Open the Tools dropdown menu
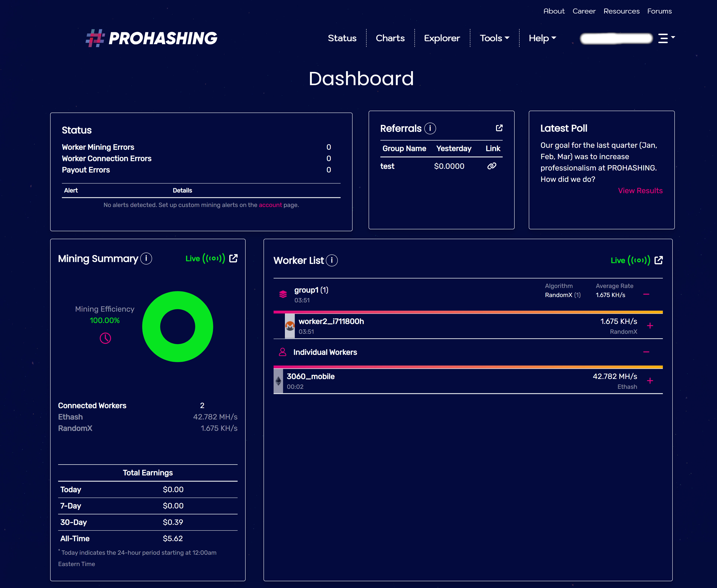This screenshot has height=588, width=717. point(494,38)
